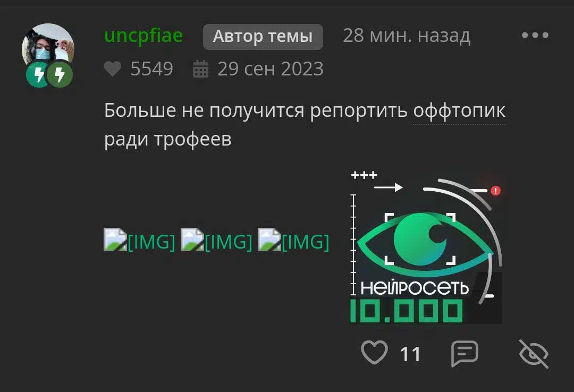Open the '28 мин. назад' timestamp link
The image size is (574, 392).
pos(407,36)
